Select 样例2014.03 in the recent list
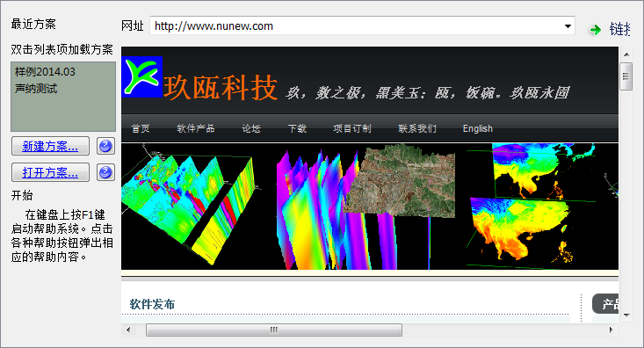Image resolution: width=644 pixels, height=348 pixels. click(x=45, y=72)
